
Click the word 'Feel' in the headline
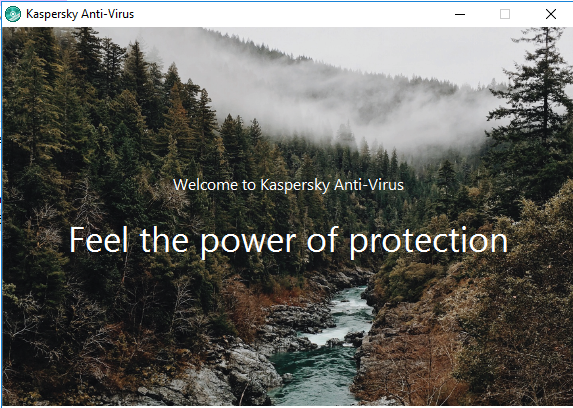pyautogui.click(x=99, y=239)
